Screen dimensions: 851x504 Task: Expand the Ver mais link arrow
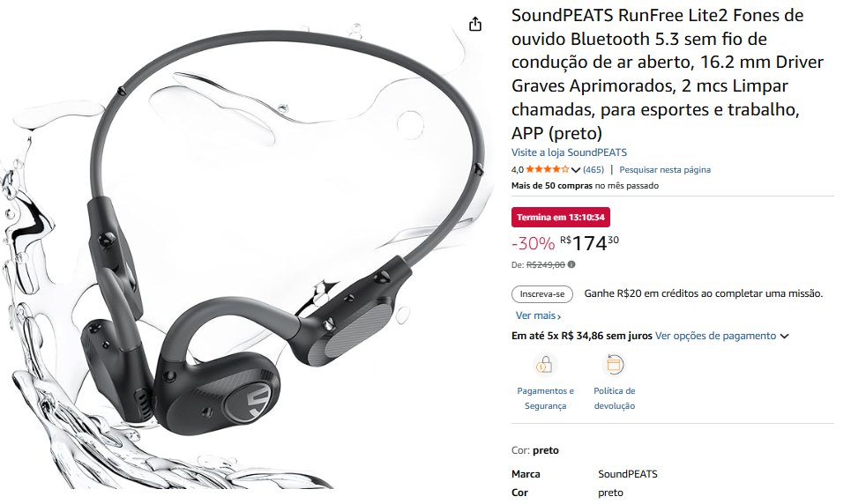[559, 316]
